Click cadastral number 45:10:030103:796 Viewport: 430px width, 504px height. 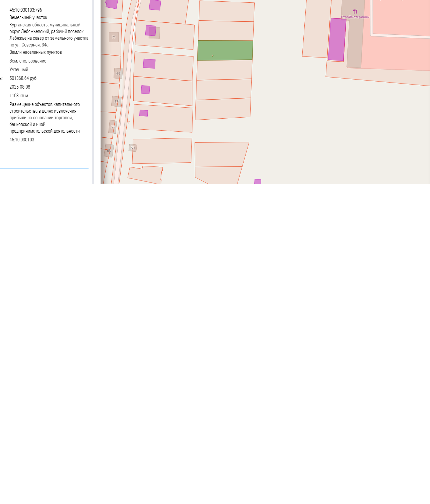coord(26,10)
